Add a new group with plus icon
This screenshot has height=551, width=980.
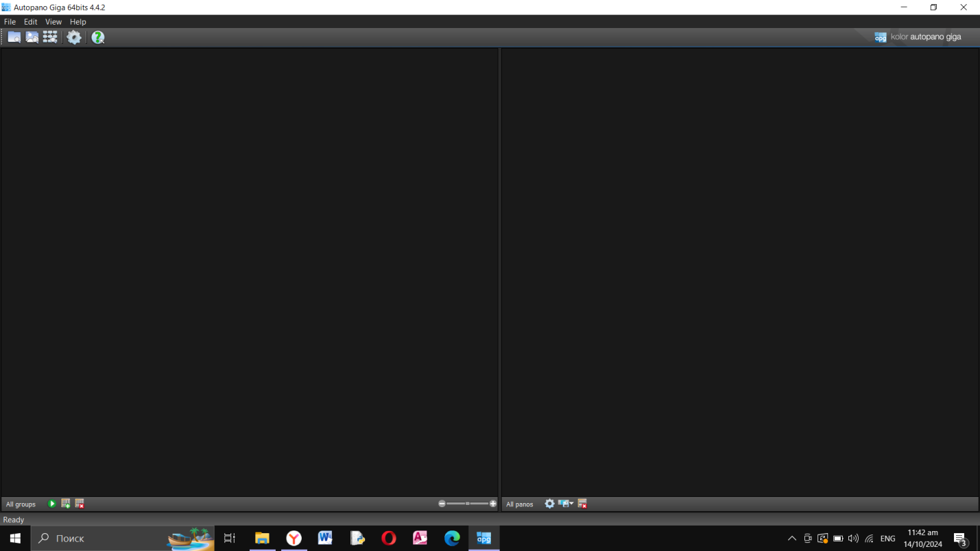pyautogui.click(x=66, y=504)
